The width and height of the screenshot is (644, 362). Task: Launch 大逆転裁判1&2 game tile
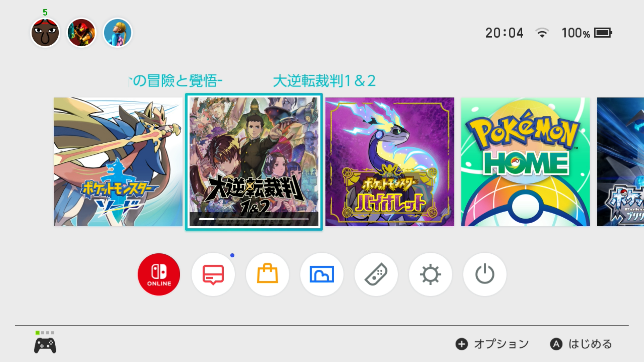[x=254, y=162]
